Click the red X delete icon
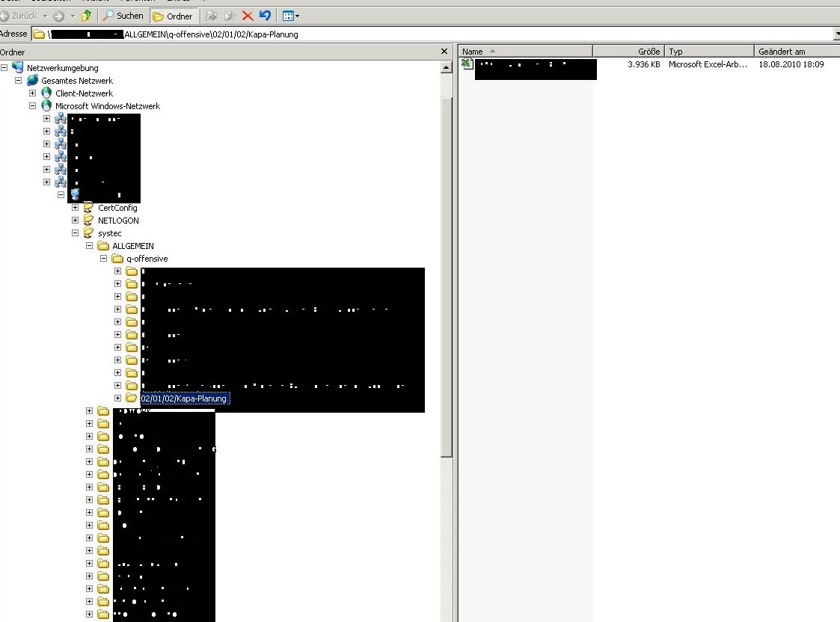 (x=248, y=16)
